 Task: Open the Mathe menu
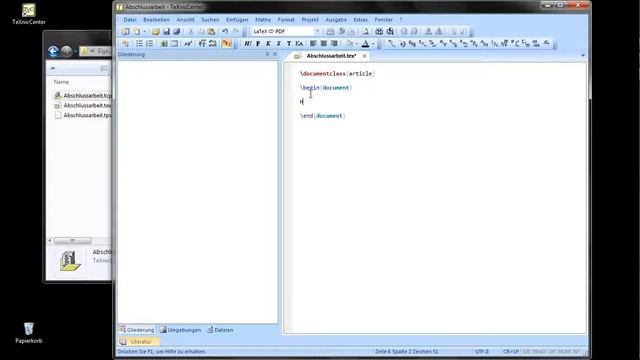click(x=262, y=20)
